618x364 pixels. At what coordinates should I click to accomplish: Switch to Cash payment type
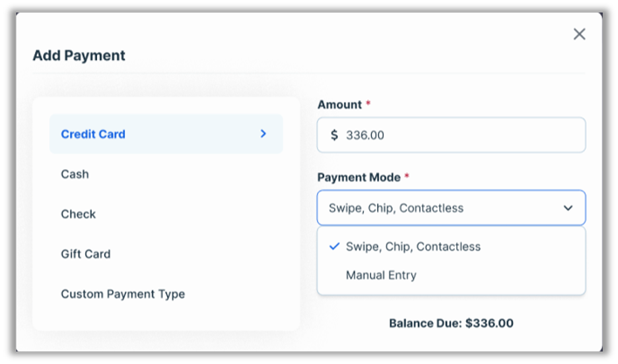[75, 174]
